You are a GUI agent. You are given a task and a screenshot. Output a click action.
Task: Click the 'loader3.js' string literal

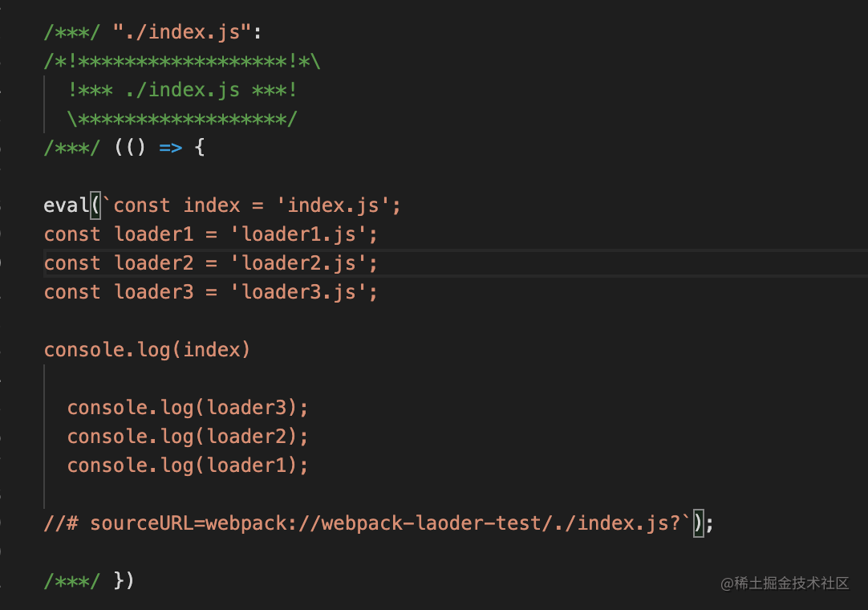coord(298,292)
